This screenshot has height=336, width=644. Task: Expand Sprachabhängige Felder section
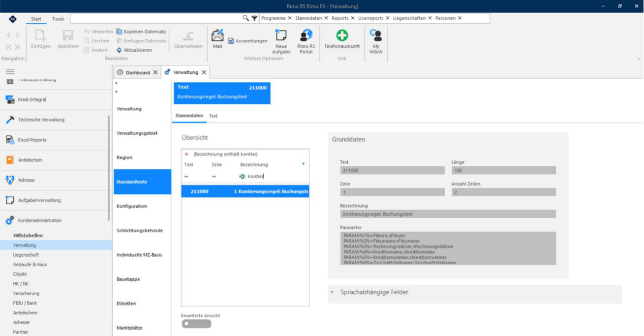coord(333,292)
